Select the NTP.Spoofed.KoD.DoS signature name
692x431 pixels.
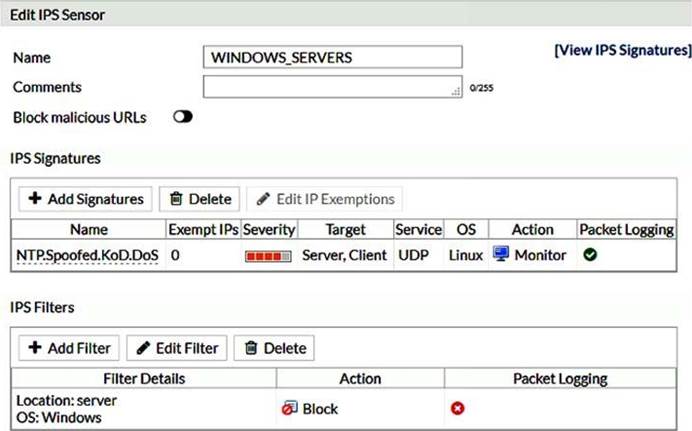pyautogui.click(x=87, y=255)
